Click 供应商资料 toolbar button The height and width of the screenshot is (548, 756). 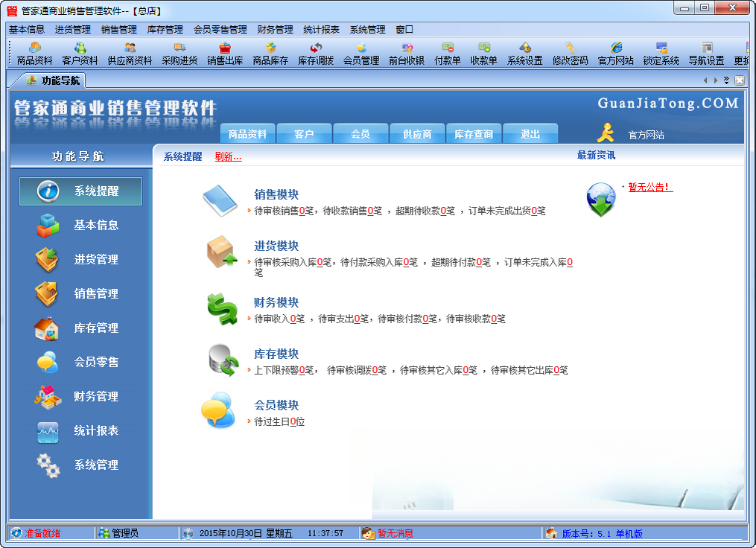pos(130,54)
